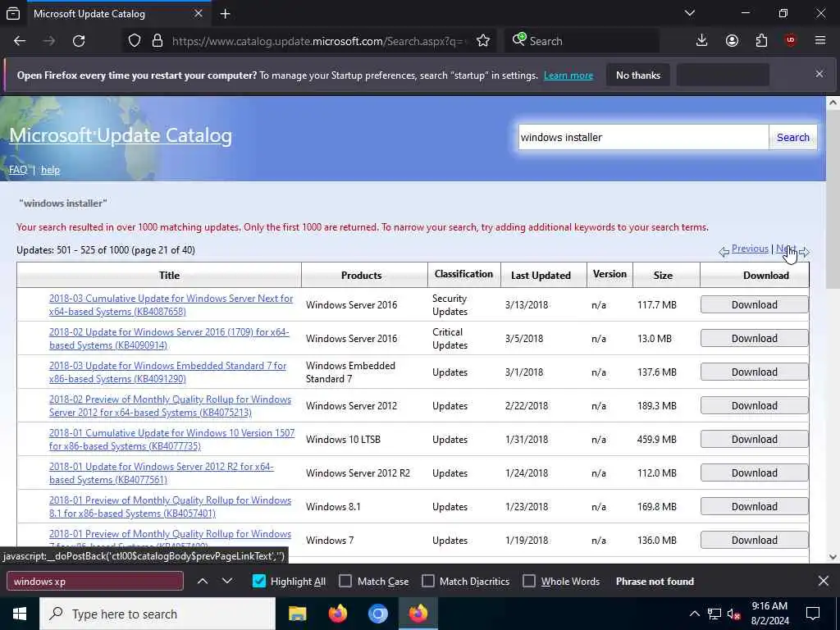Download the KB4075213 update
This screenshot has width=840, height=630.
point(755,406)
